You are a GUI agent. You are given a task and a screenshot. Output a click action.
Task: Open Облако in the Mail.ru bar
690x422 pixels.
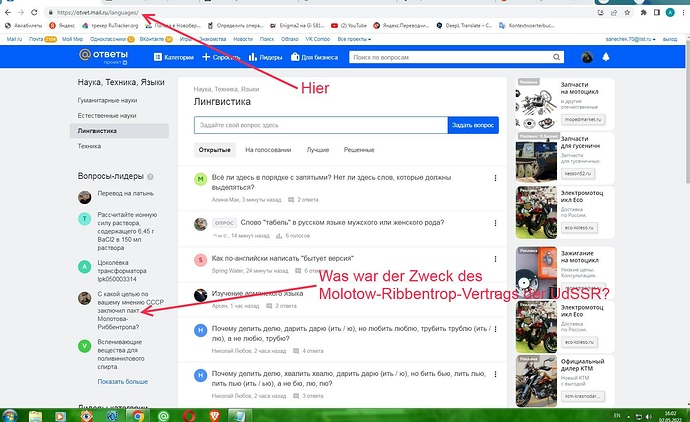(290, 39)
